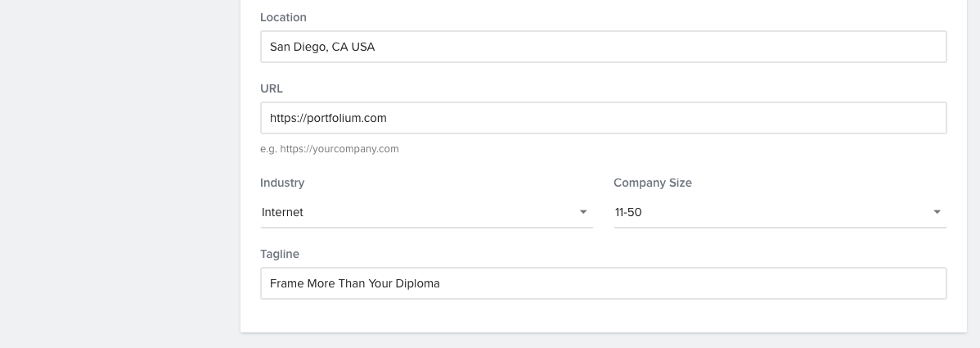
Task: Click the "Internet" selected value
Action: (283, 212)
